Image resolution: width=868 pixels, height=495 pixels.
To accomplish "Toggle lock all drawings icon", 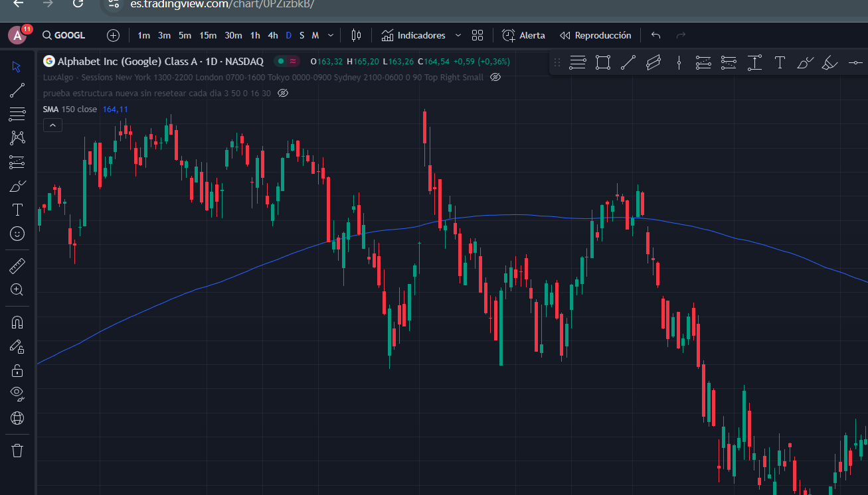I will [x=17, y=370].
